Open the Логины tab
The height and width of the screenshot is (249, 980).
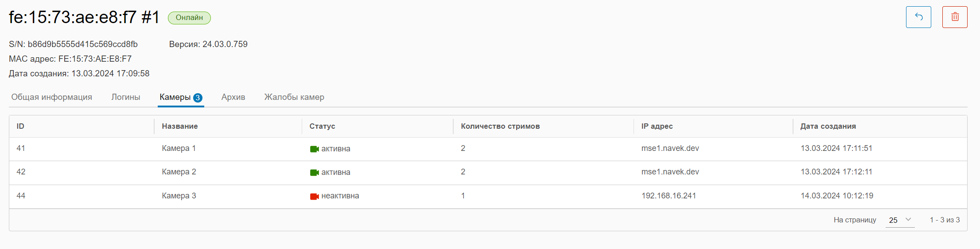pos(126,97)
